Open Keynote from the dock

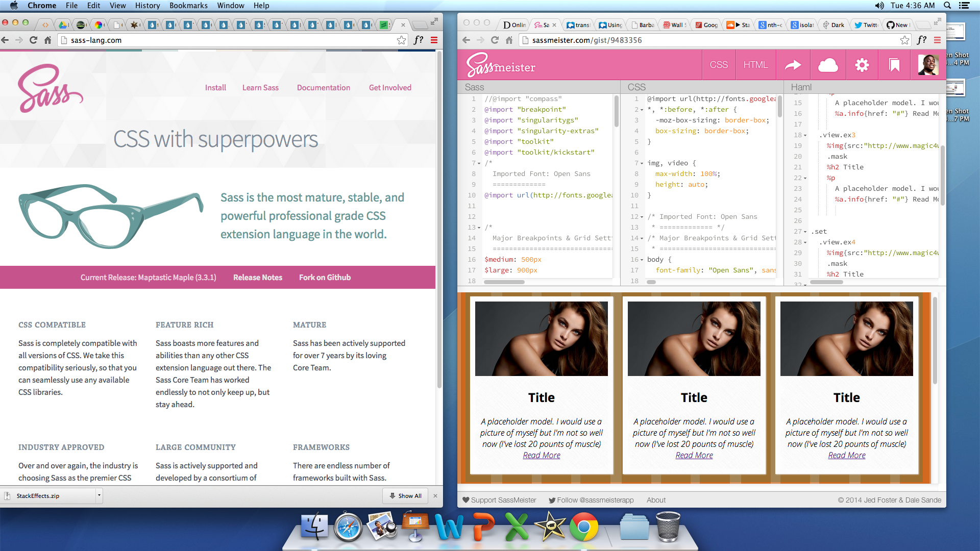point(415,527)
